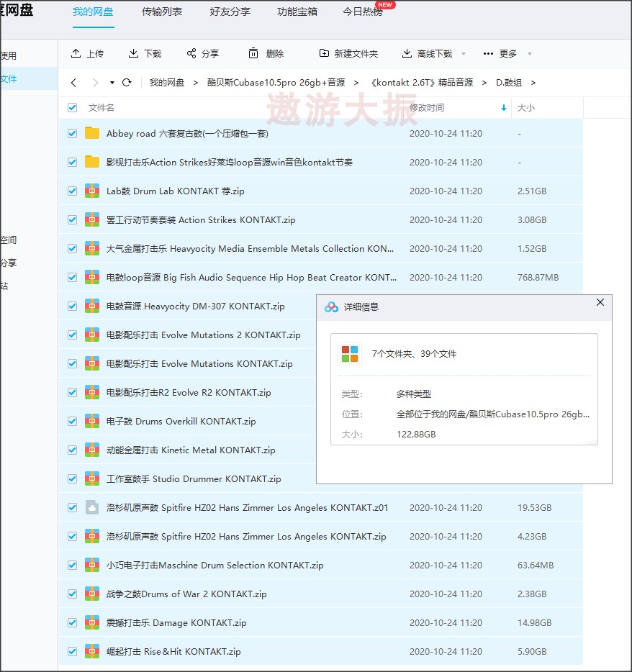Click the breadcrumb chevron after D.鼓组

click(x=533, y=83)
